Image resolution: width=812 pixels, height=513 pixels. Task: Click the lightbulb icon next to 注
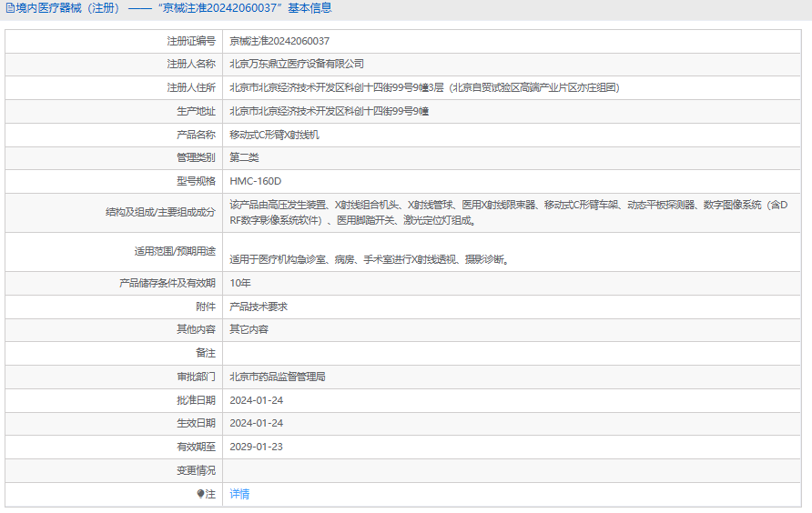tap(201, 494)
